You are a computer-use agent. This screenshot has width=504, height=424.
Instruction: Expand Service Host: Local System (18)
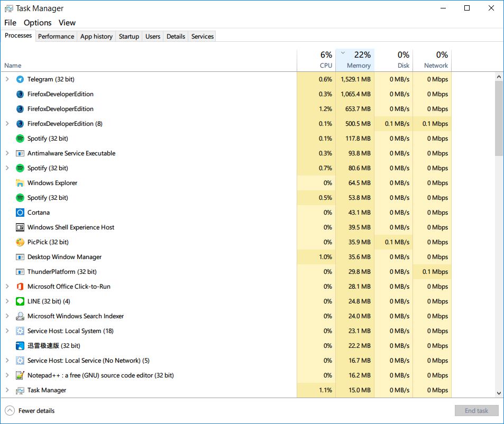coord(7,330)
